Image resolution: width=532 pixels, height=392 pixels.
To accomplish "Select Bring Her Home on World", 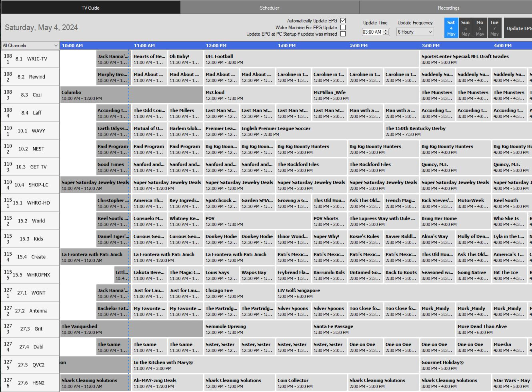I will [455, 221].
